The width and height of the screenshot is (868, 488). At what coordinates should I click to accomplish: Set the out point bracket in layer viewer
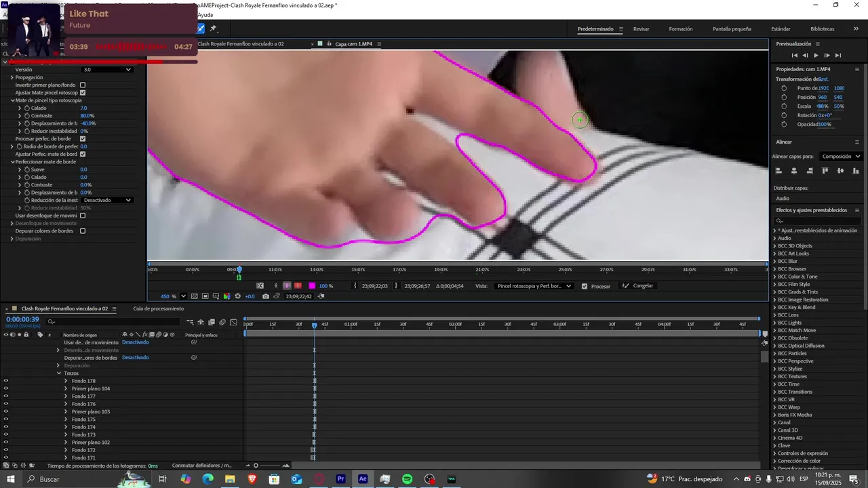coord(397,285)
